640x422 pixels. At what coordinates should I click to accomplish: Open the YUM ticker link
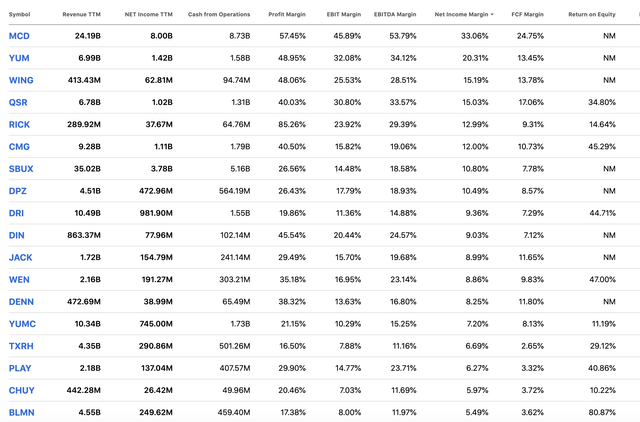click(x=19, y=58)
